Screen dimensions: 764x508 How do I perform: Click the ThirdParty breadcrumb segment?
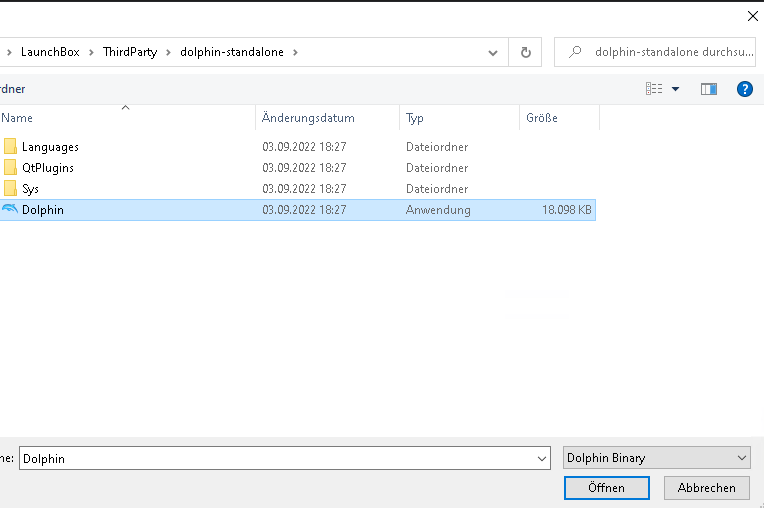point(130,52)
